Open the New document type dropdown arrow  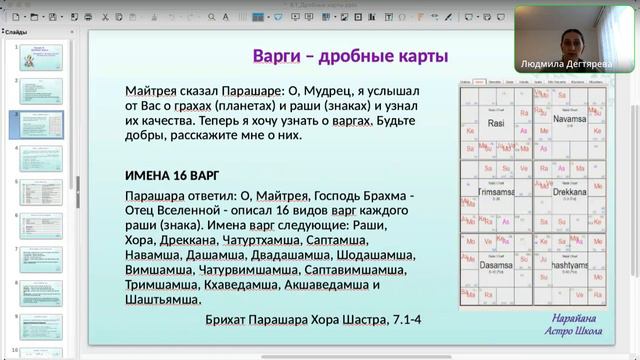pos(24,17)
